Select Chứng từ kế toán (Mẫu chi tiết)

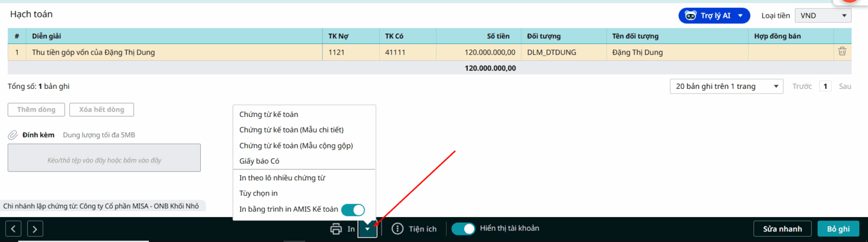pyautogui.click(x=291, y=130)
